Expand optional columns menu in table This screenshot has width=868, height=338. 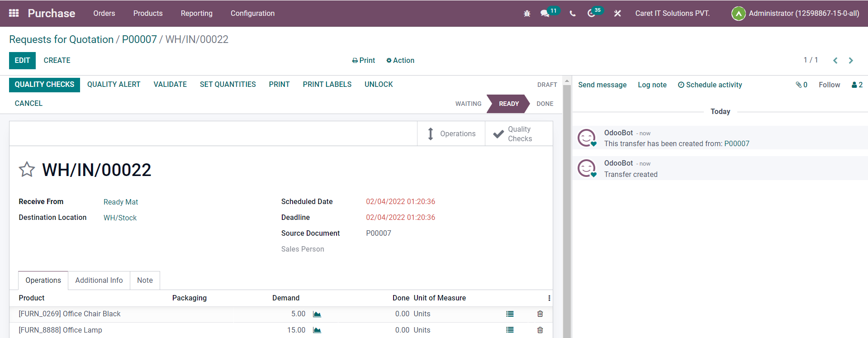click(549, 298)
